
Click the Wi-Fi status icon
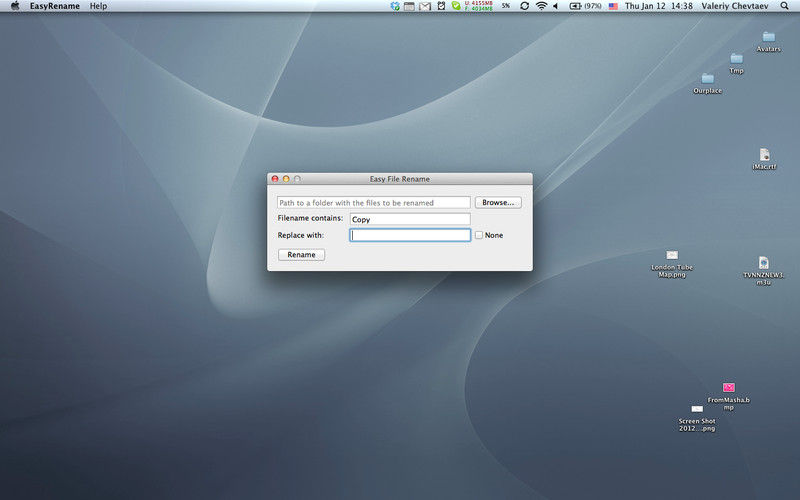point(541,6)
